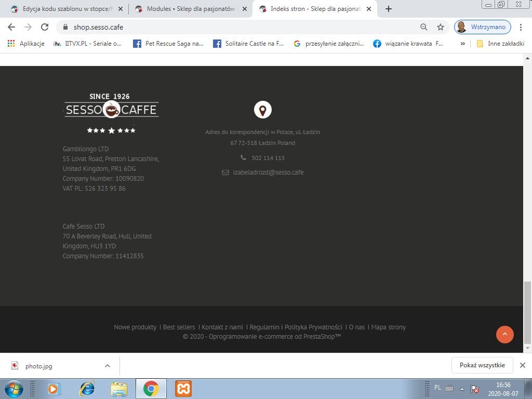
Task: Launch Internet Explorer from taskbar
Action: coord(87,389)
